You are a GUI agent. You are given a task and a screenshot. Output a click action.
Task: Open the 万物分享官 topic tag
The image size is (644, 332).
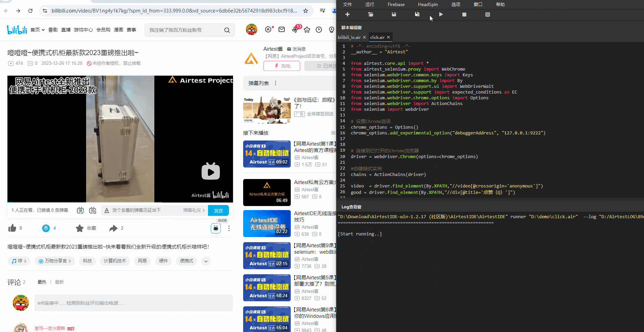(x=54, y=261)
